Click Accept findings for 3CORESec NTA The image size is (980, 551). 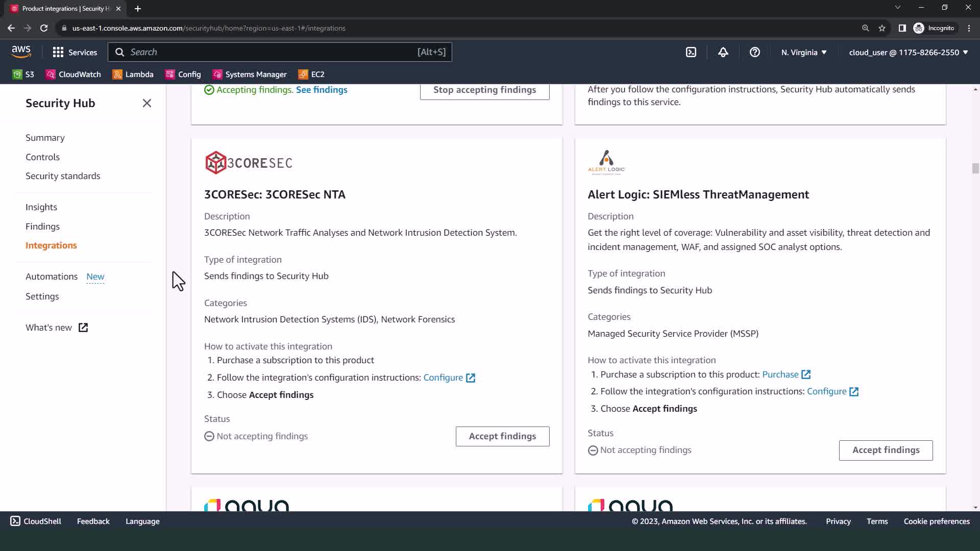click(502, 436)
